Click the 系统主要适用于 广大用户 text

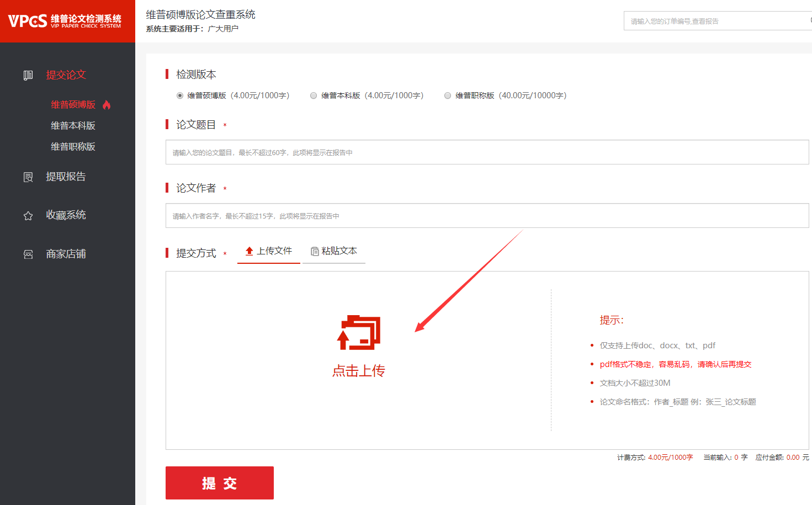tap(192, 29)
